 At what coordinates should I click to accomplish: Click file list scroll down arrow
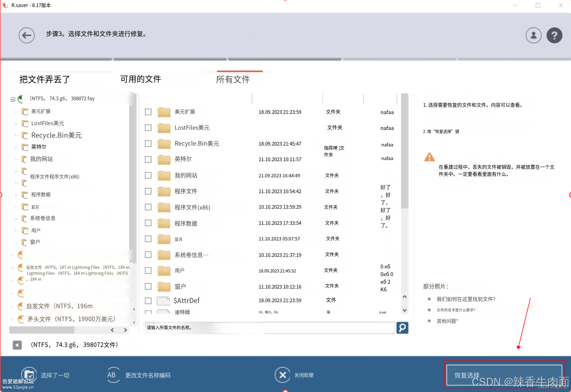405,310
